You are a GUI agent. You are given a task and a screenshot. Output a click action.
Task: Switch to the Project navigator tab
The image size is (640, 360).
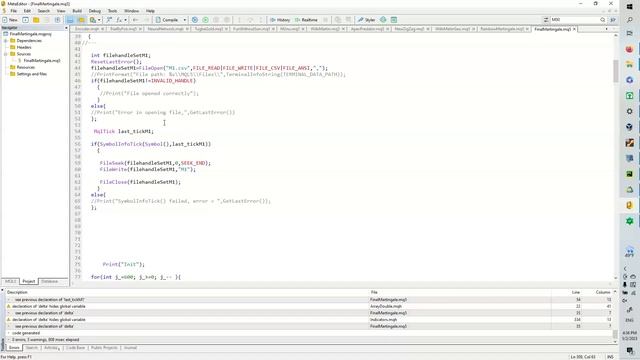(29, 281)
